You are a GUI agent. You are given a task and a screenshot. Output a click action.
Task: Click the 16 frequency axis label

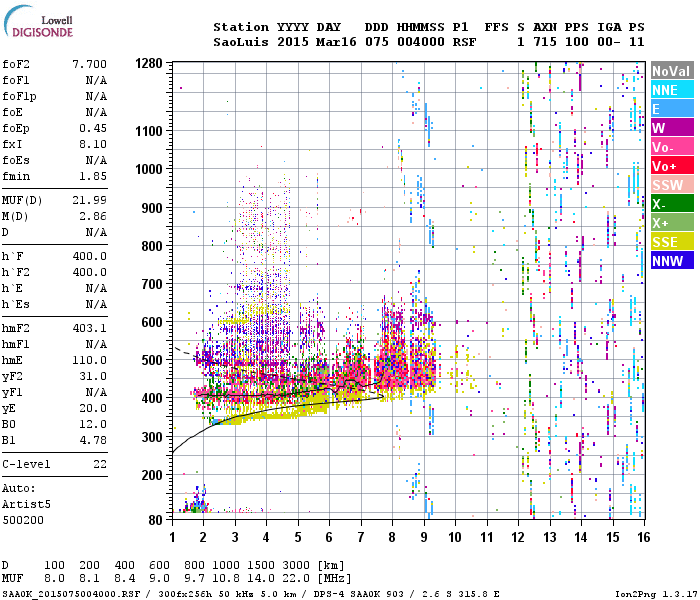tap(643, 537)
